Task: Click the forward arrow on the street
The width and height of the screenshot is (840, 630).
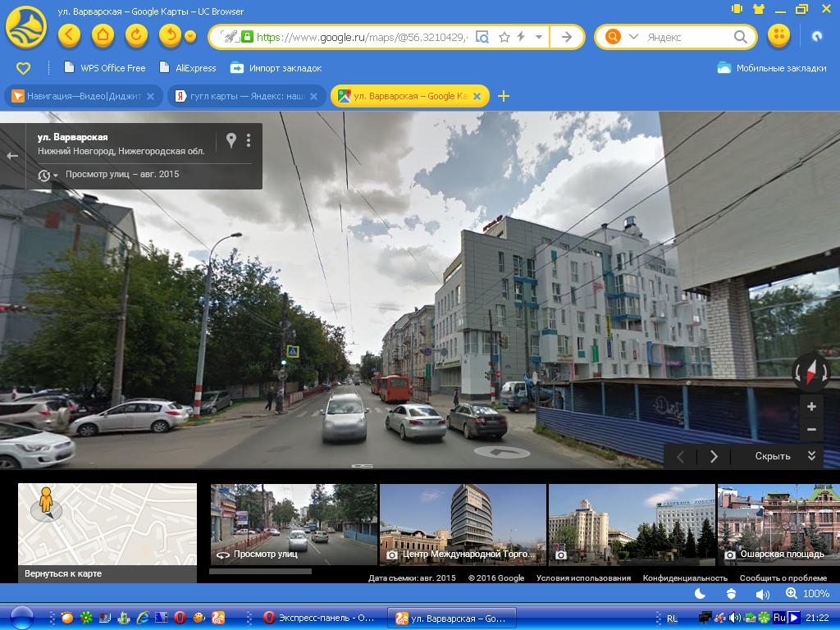Action: pos(502,452)
